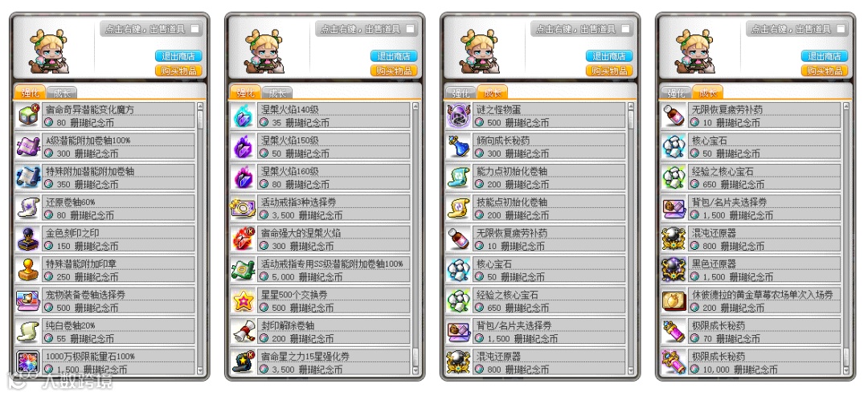Image resolution: width=868 pixels, height=396 pixels.
Task: Click 退出商店 in the second shop window
Action: coord(394,56)
